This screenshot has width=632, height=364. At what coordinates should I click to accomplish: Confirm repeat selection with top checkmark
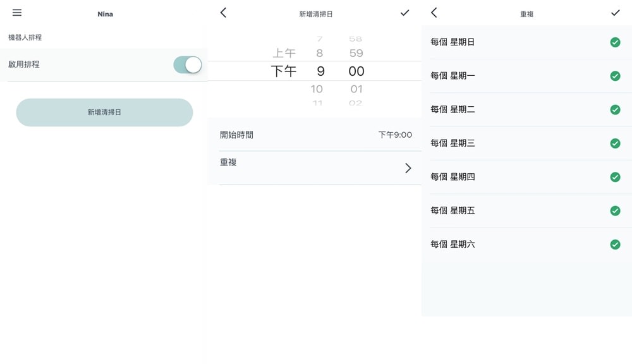pyautogui.click(x=615, y=13)
